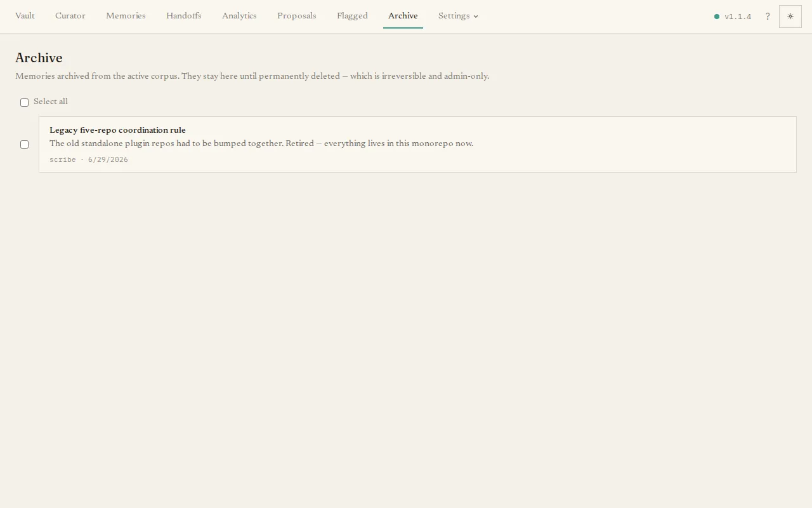Viewport: 812px width, 508px height.
Task: Open the Flagged tab
Action: (352, 16)
